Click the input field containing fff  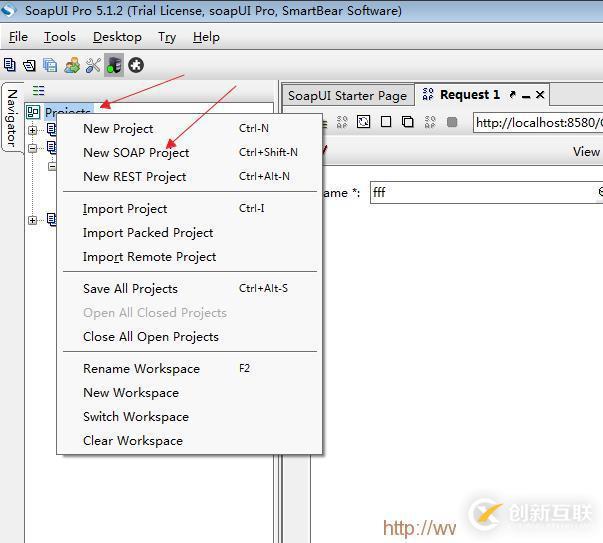(x=486, y=192)
